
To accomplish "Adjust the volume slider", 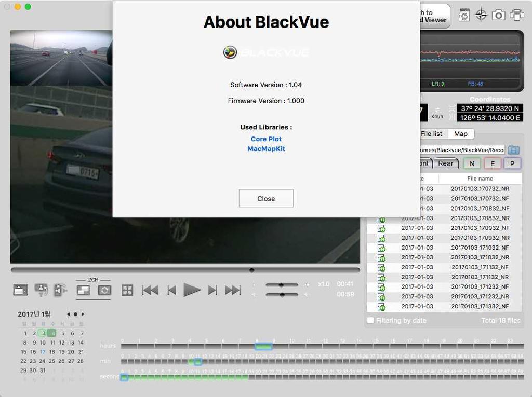I will pyautogui.click(x=282, y=295).
